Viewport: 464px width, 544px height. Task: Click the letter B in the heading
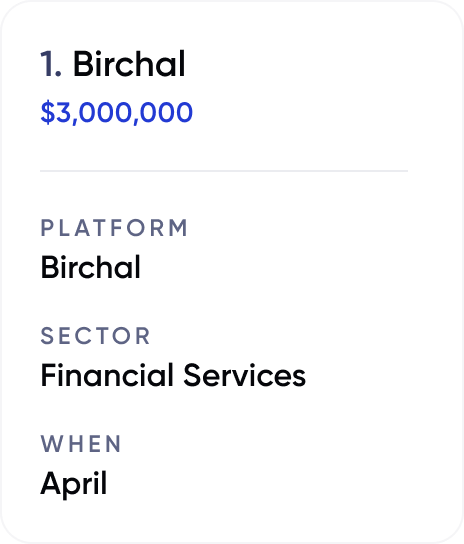(x=83, y=64)
